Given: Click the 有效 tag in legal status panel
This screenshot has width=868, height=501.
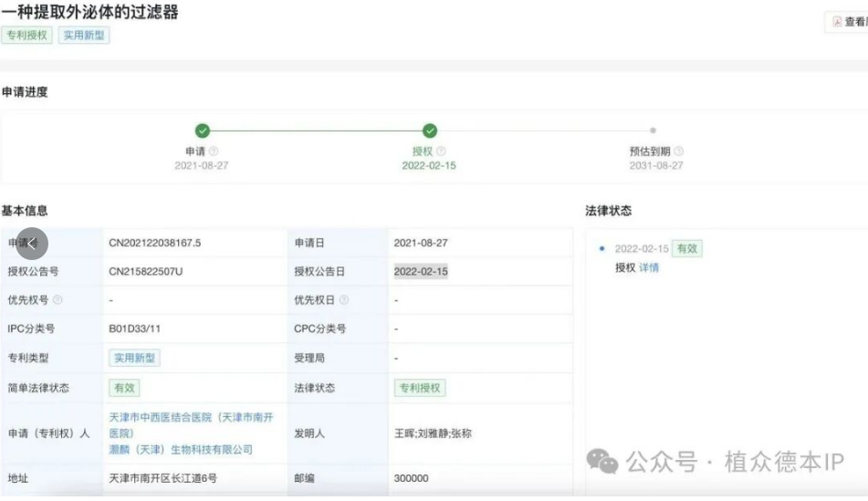Looking at the screenshot, I should coord(688,248).
